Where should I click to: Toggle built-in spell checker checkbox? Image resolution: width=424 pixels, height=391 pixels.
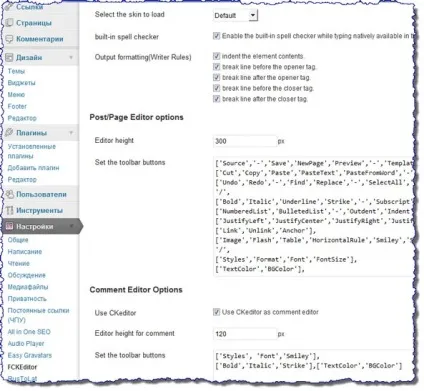click(216, 36)
